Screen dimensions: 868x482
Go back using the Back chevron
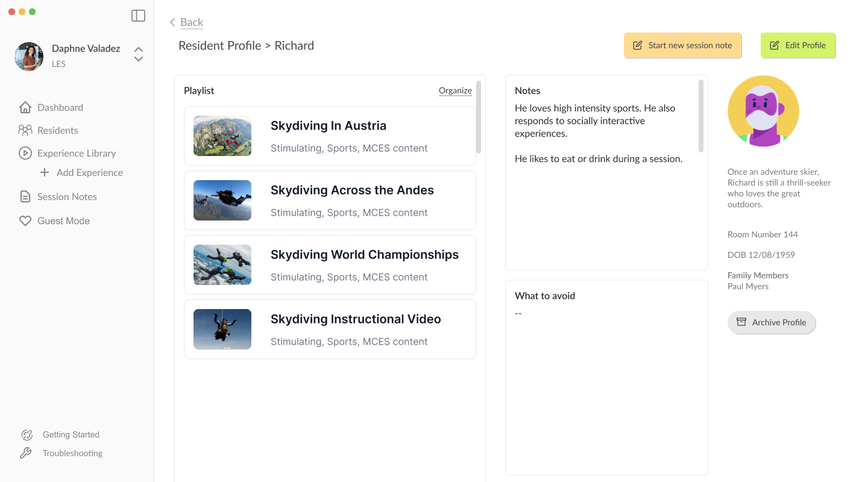[x=172, y=22]
